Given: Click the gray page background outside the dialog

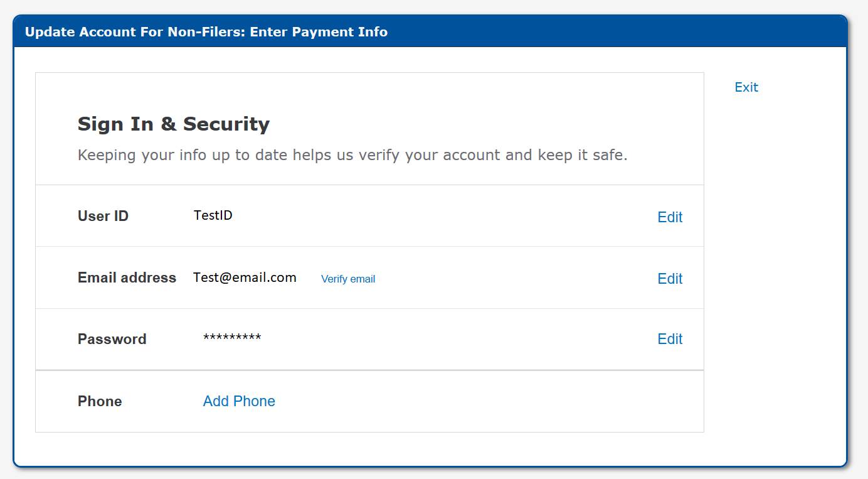Looking at the screenshot, I should coord(858,251).
